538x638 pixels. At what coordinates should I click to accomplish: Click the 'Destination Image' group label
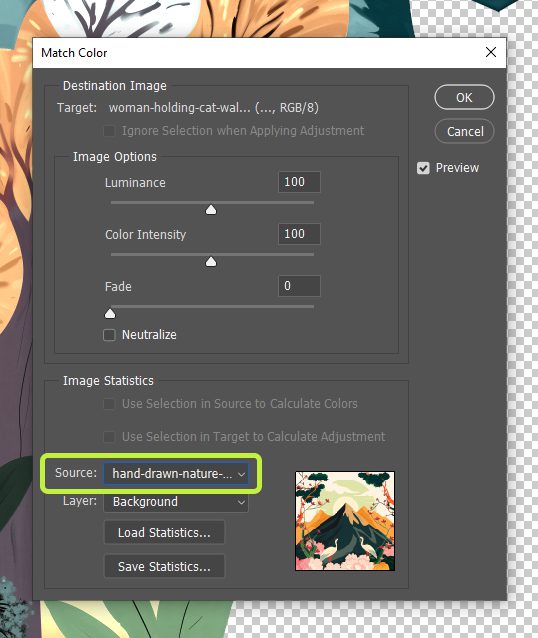(x=115, y=86)
